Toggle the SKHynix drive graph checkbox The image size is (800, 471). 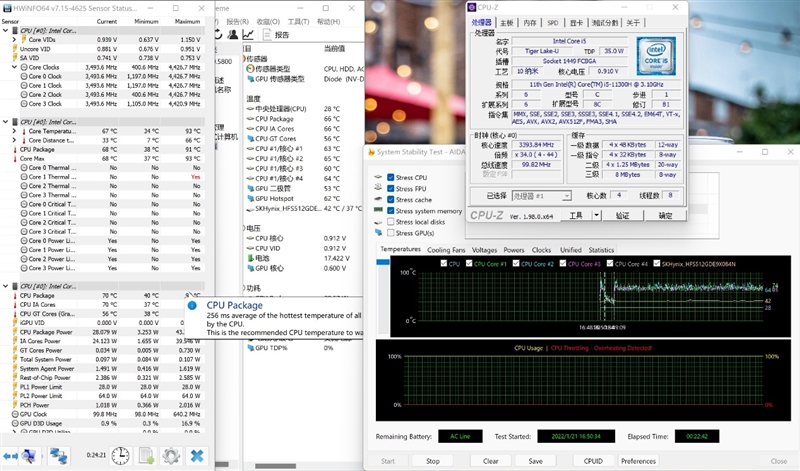point(657,264)
